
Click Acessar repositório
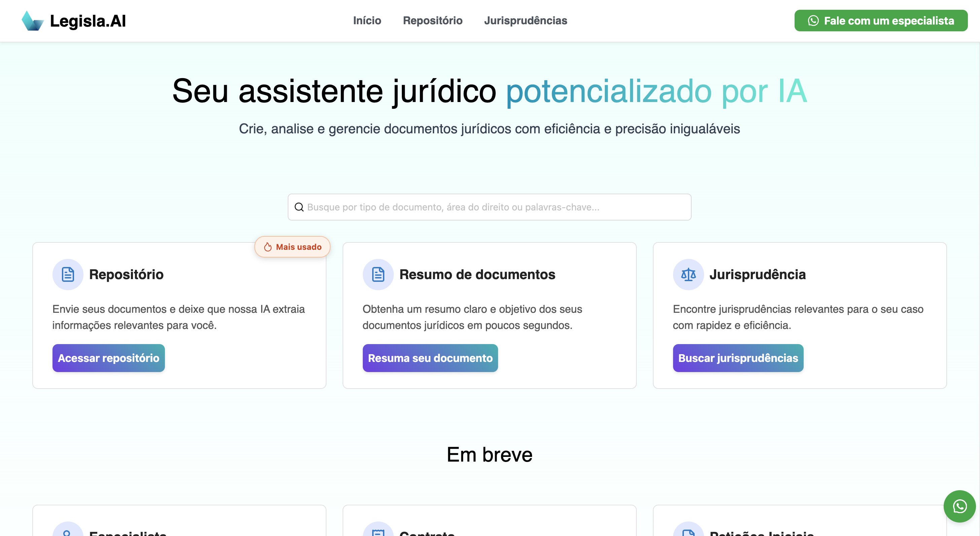point(108,358)
